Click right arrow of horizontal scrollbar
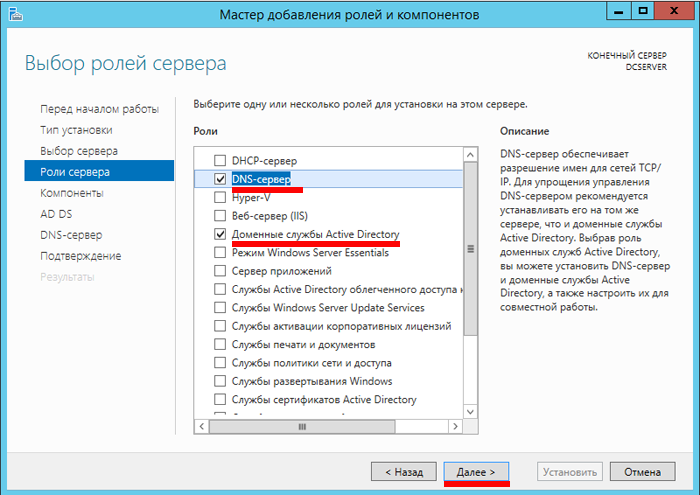Viewport: 700px width, 495px height. click(x=455, y=426)
